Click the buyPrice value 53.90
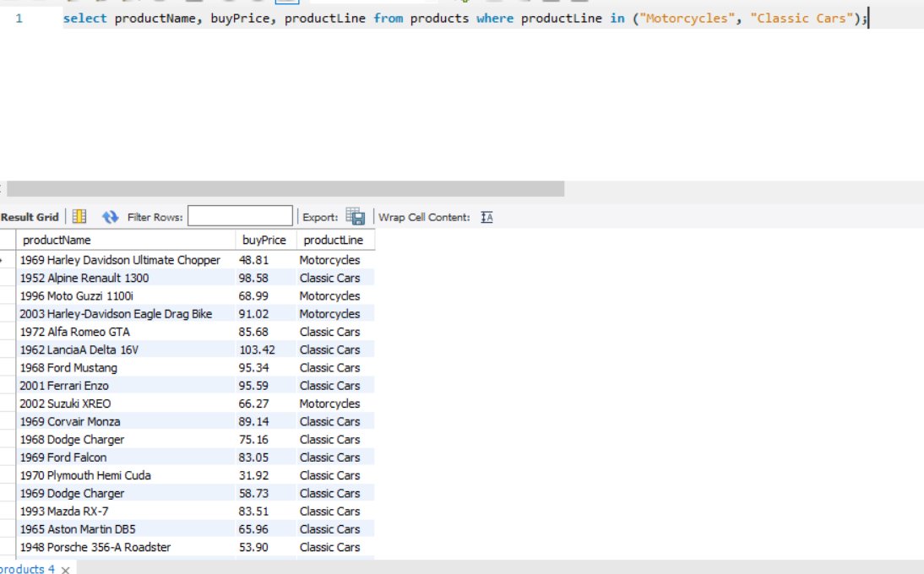Screen dimensions: 924x574 [253, 547]
